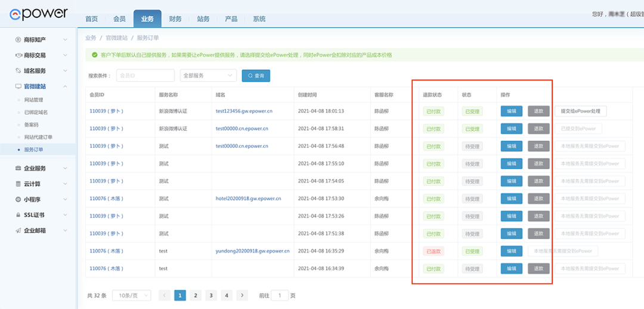Click the 云计算 database icon
The height and width of the screenshot is (309, 644).
18,184
